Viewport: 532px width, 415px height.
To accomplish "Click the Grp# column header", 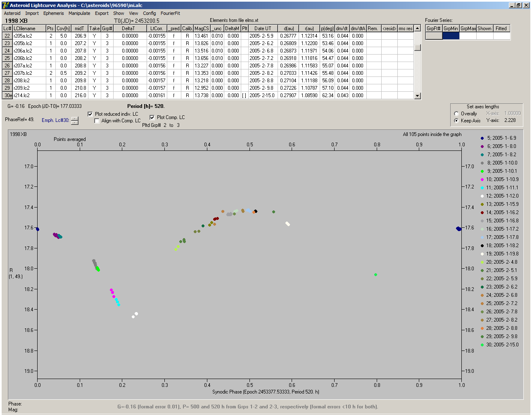I will tap(107, 29).
